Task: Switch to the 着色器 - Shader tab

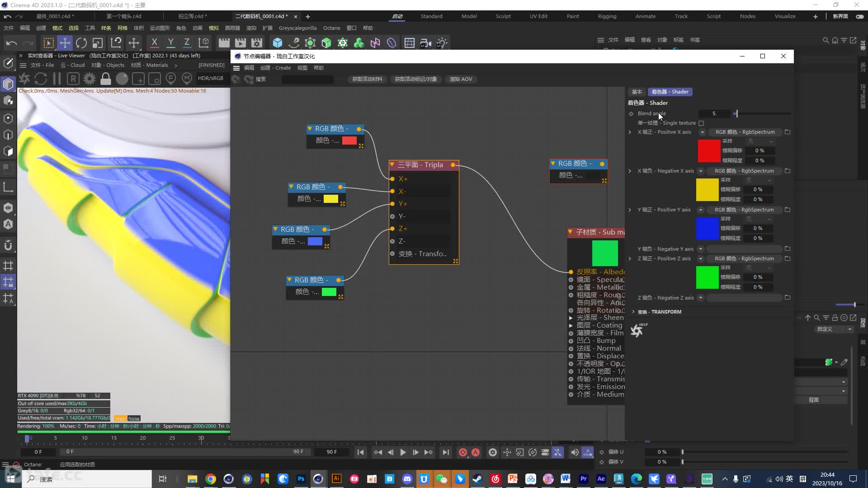Action: click(x=670, y=92)
